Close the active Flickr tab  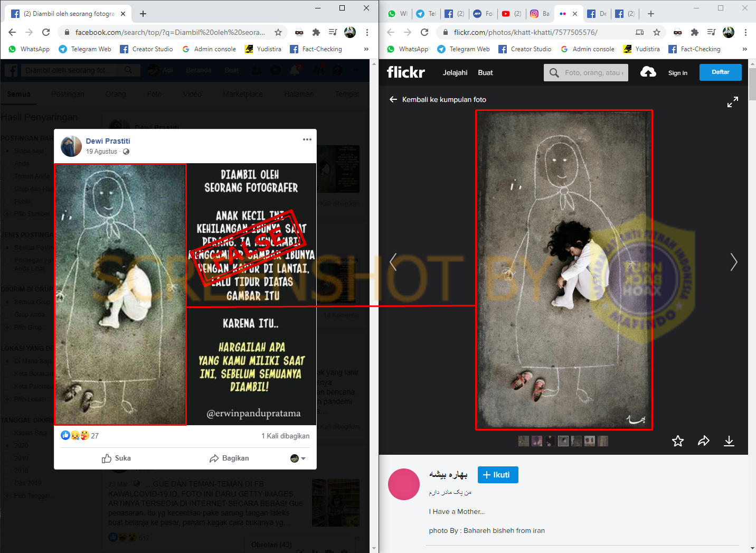point(575,14)
